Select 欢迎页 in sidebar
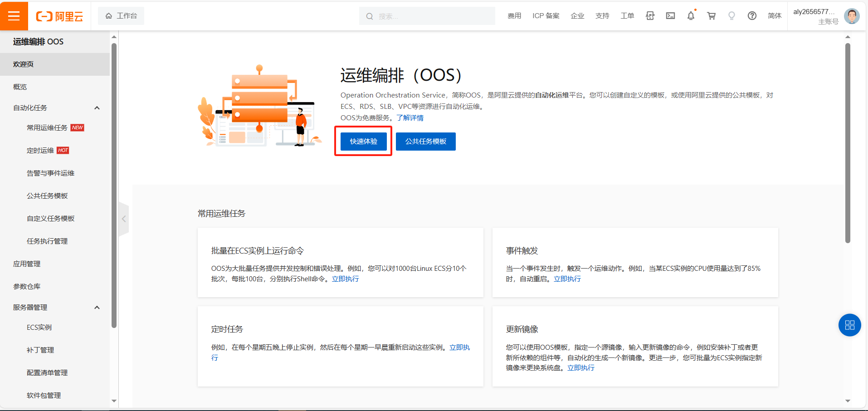868x411 pixels. (x=55, y=64)
